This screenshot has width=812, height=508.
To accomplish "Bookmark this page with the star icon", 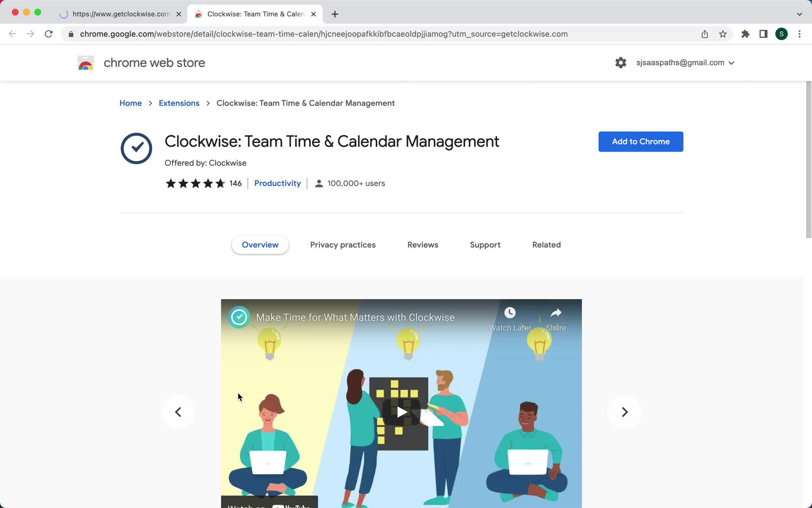I will (723, 34).
